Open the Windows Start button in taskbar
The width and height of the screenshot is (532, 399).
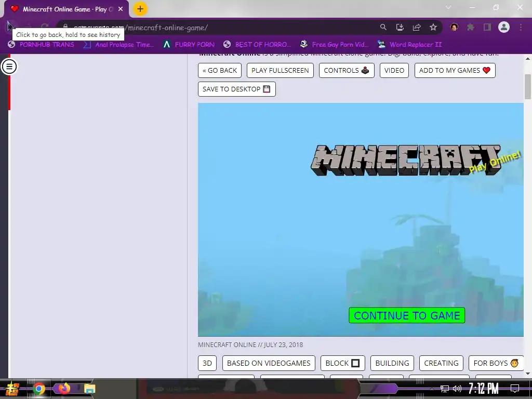coord(12,389)
